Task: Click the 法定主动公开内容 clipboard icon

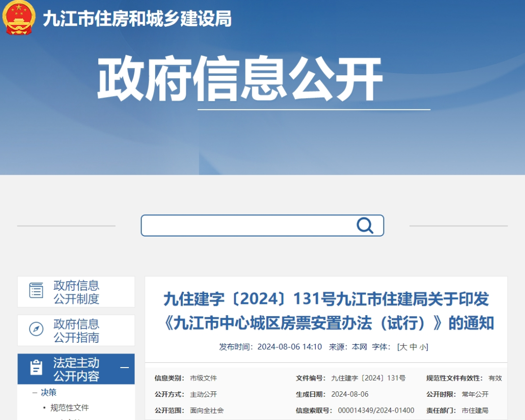Action: pyautogui.click(x=36, y=368)
